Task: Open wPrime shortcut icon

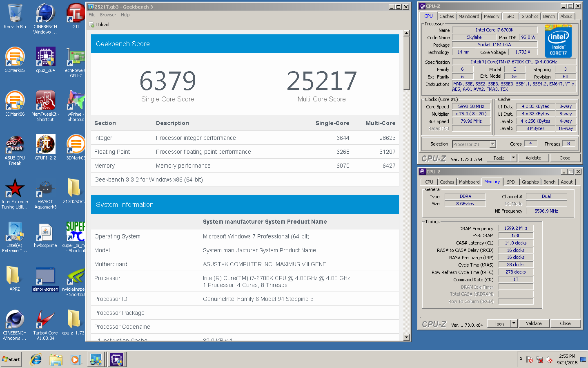Action: [x=76, y=106]
